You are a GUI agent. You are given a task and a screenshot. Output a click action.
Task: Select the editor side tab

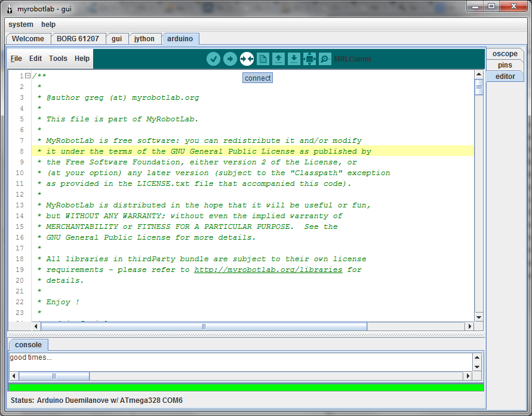point(505,77)
